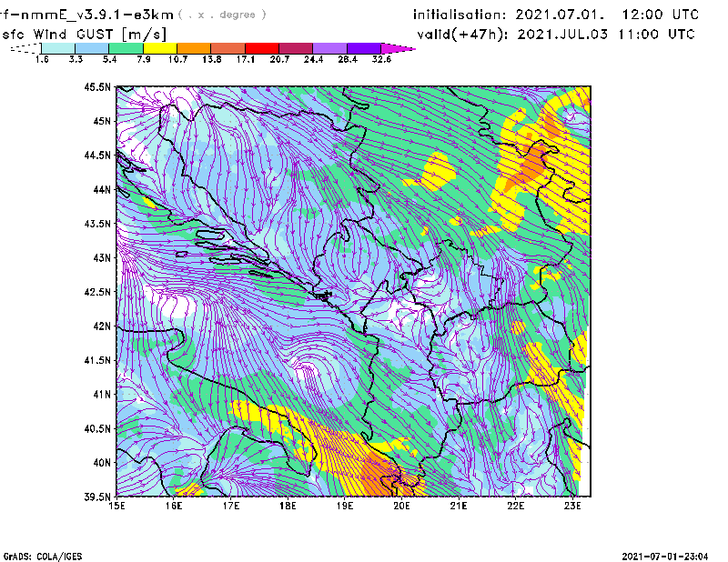This screenshot has width=728, height=562.
Task: Click the '22E' longitude label
Action: click(x=515, y=506)
